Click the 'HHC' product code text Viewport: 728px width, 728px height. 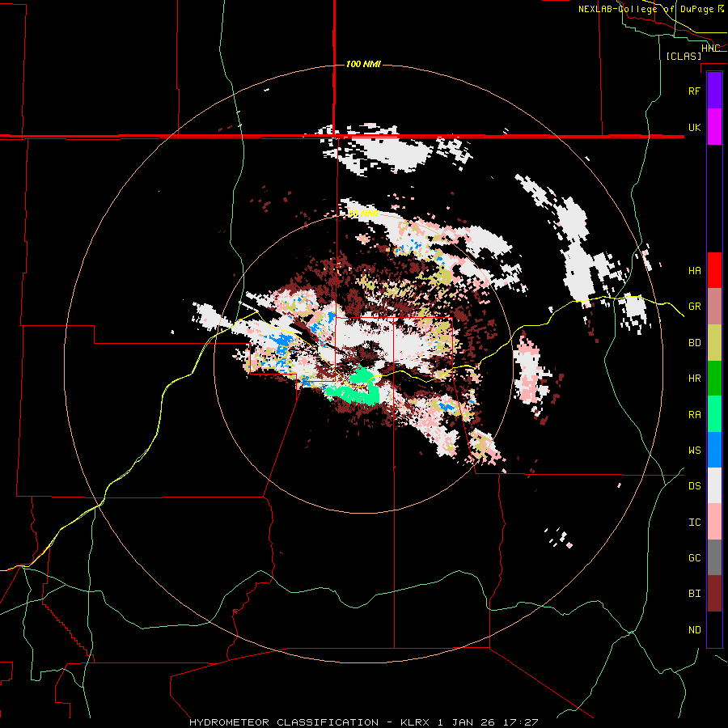point(710,49)
